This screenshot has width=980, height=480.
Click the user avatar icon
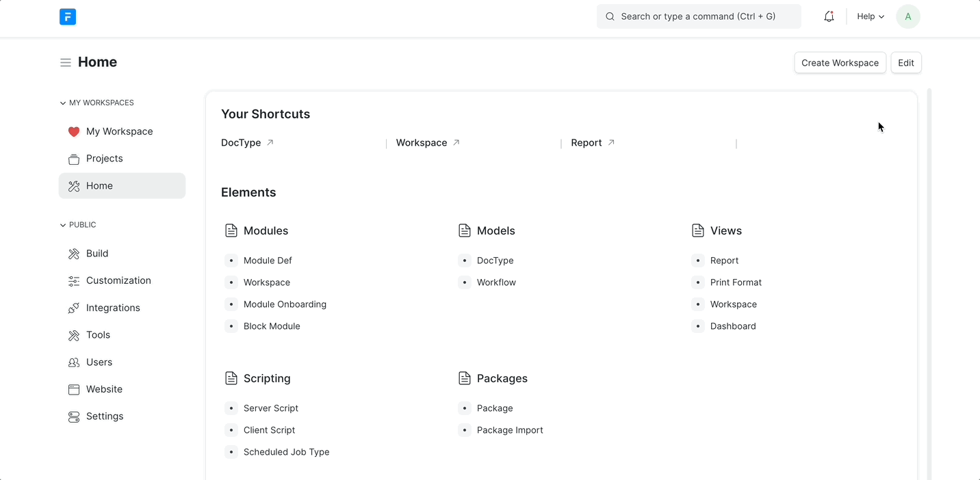pyautogui.click(x=907, y=16)
